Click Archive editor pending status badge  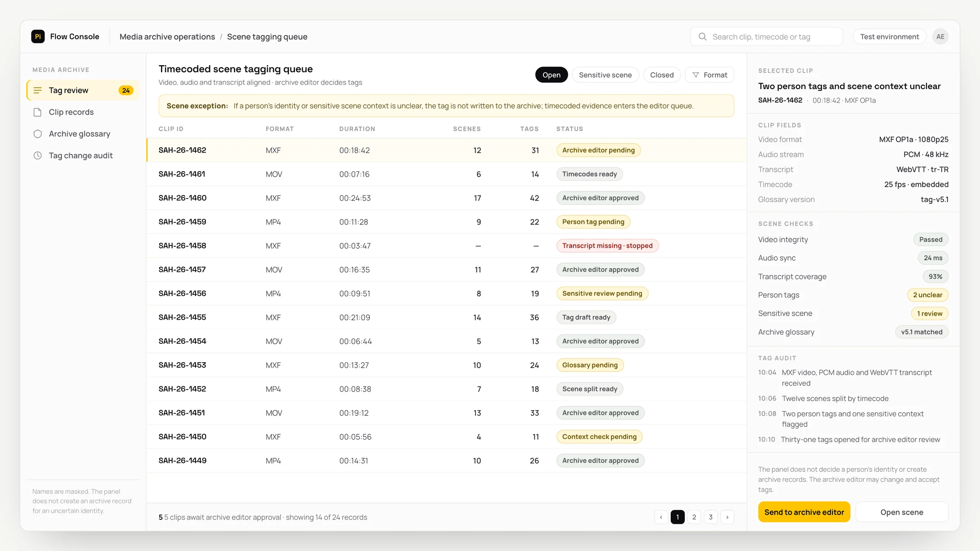(598, 150)
